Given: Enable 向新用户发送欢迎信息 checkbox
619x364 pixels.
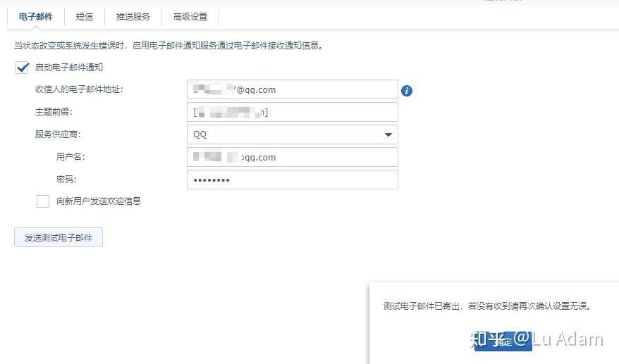Looking at the screenshot, I should [x=42, y=201].
